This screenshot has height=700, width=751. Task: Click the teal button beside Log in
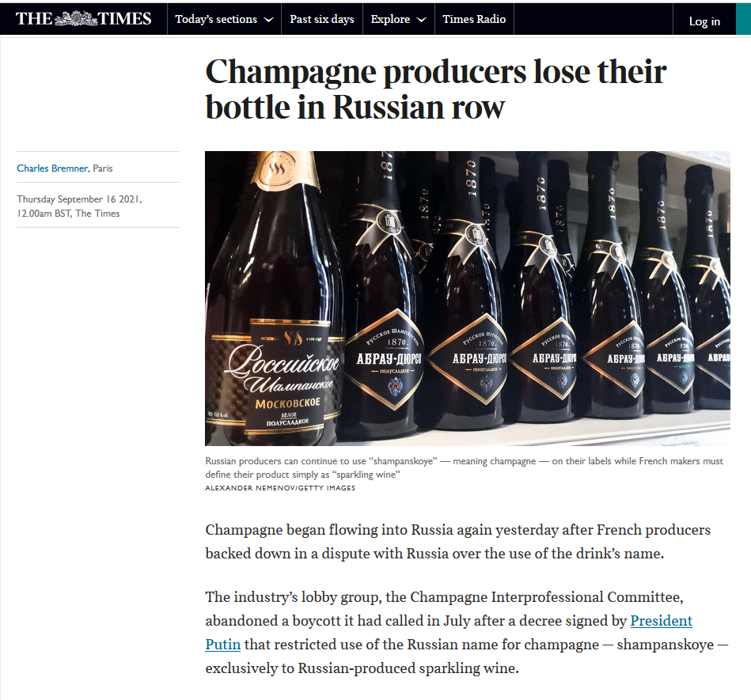point(742,19)
